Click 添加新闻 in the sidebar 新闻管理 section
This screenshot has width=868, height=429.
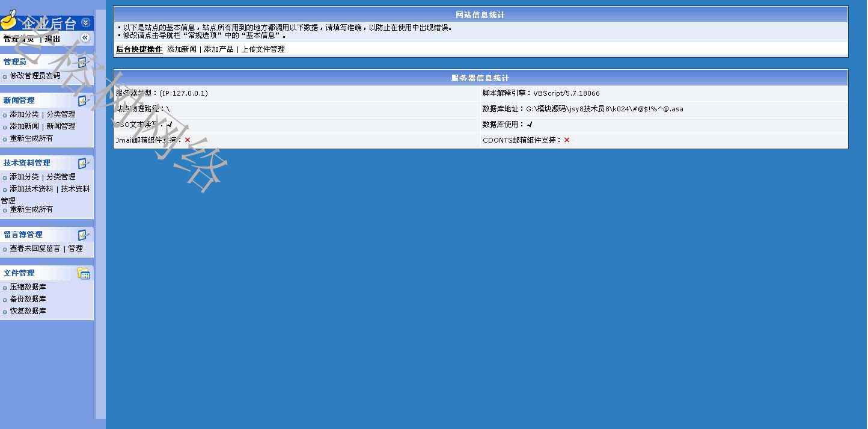coord(24,126)
